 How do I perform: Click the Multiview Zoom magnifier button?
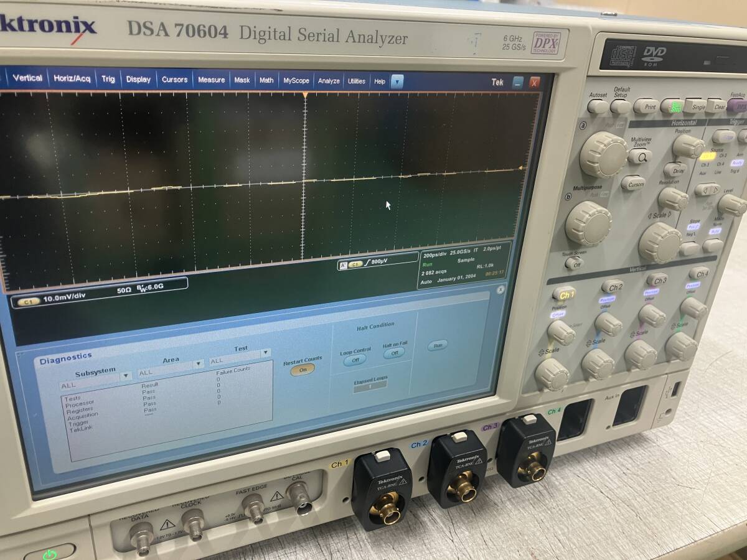639,157
